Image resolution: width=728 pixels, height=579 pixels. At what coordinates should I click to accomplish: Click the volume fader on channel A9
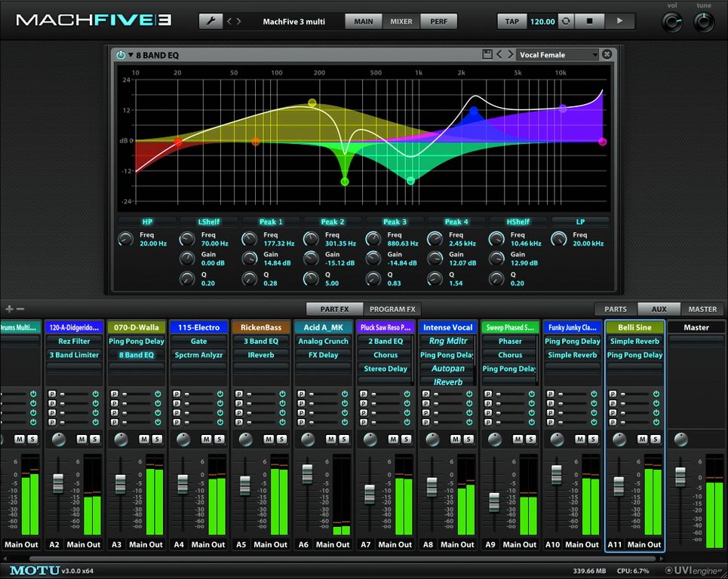pyautogui.click(x=494, y=502)
